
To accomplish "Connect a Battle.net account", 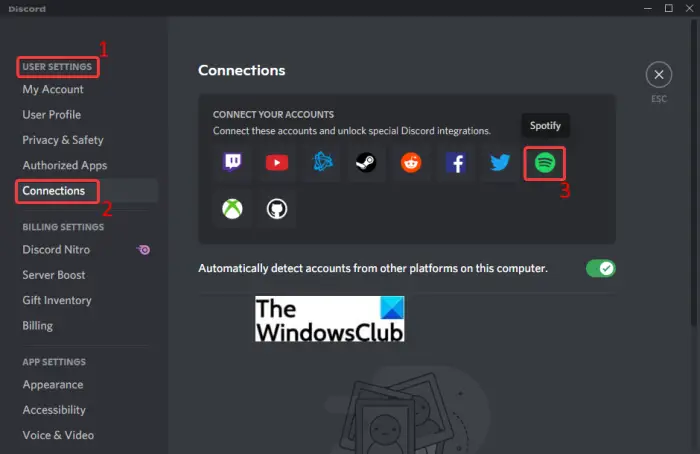I will click(322, 162).
